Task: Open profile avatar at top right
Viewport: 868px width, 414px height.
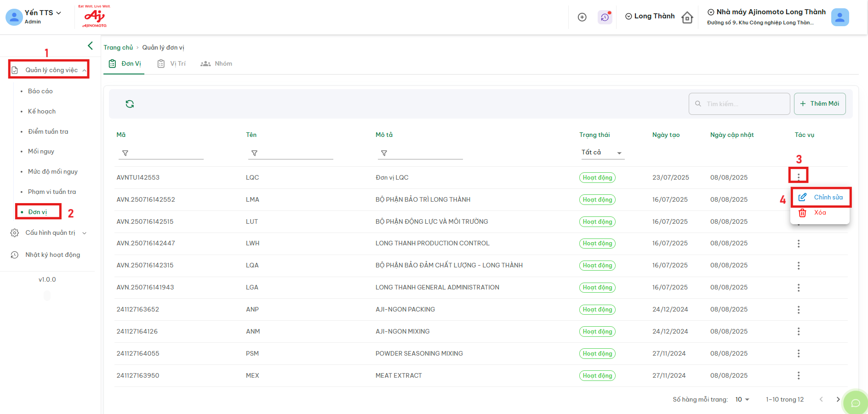Action: [x=840, y=17]
